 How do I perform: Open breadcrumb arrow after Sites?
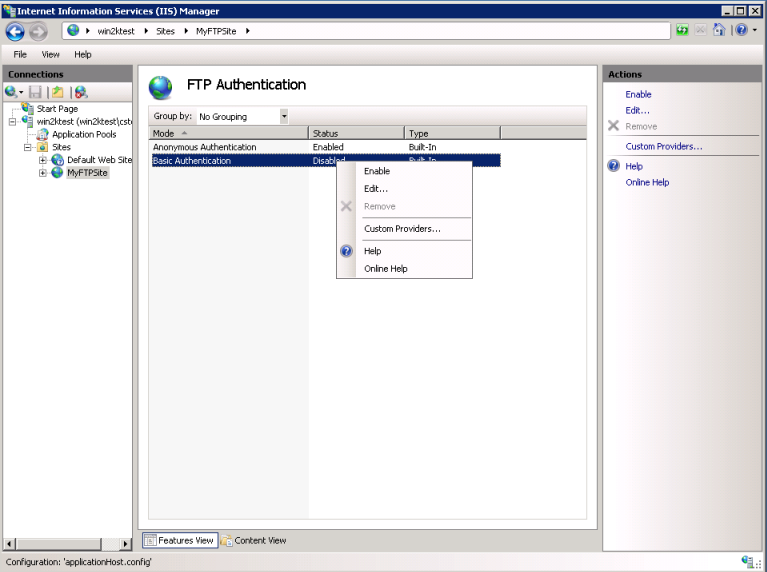pyautogui.click(x=186, y=31)
